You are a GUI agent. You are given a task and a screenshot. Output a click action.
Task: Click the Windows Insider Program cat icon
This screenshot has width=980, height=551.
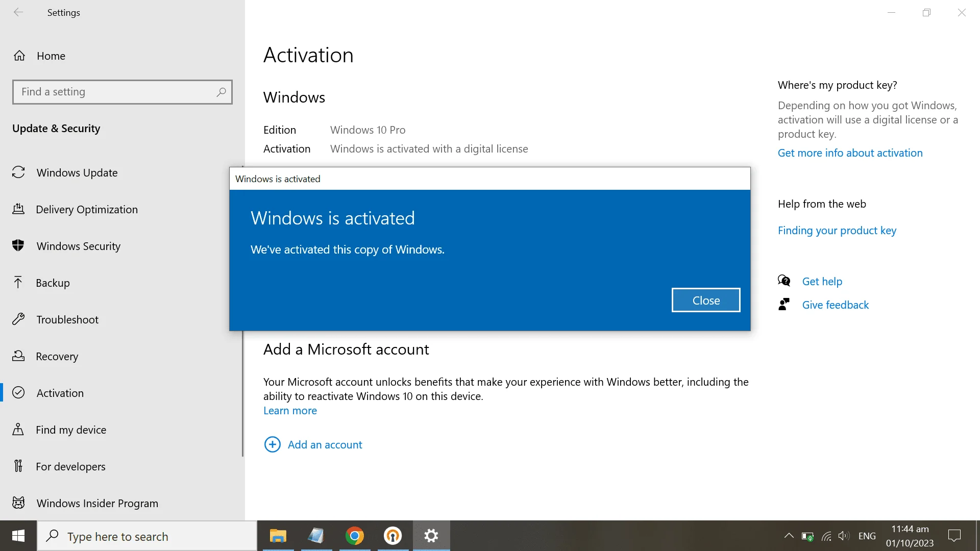[18, 503]
